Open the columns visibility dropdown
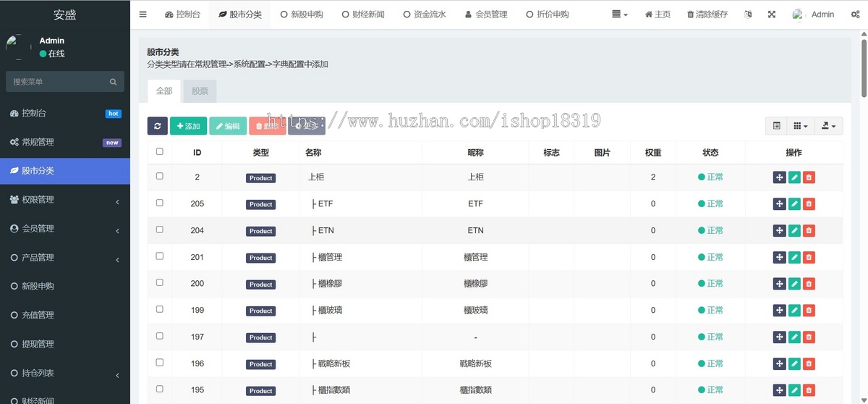The image size is (868, 404). 800,126
